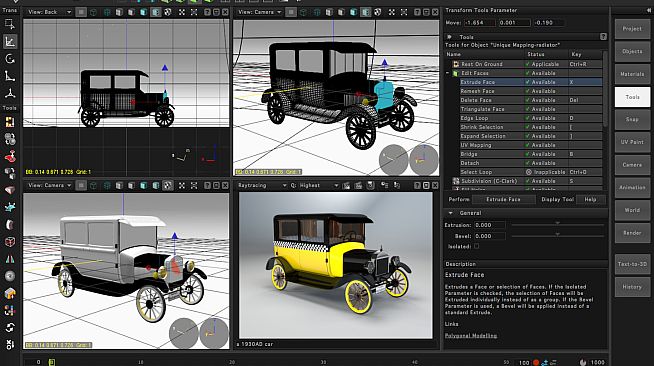Select the Bridge tool row

pos(531,154)
